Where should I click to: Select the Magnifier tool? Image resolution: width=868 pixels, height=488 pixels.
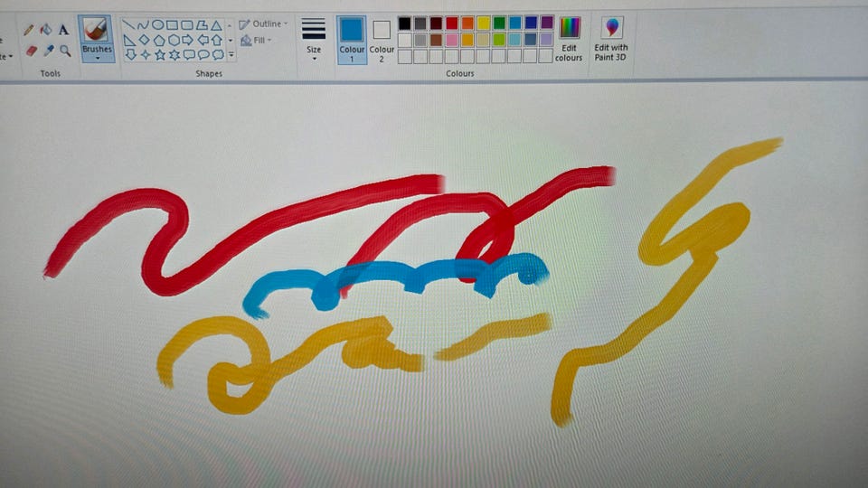click(65, 51)
